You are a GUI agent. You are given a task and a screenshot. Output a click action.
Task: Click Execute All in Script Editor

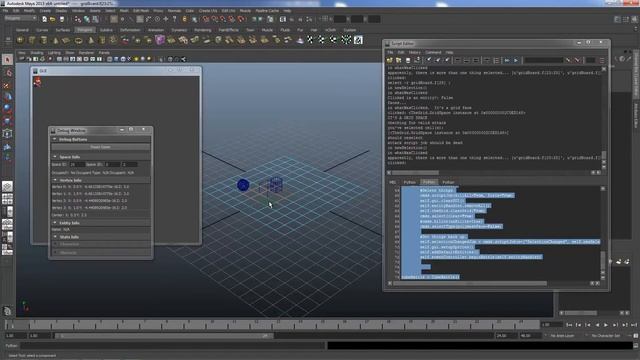click(507, 60)
